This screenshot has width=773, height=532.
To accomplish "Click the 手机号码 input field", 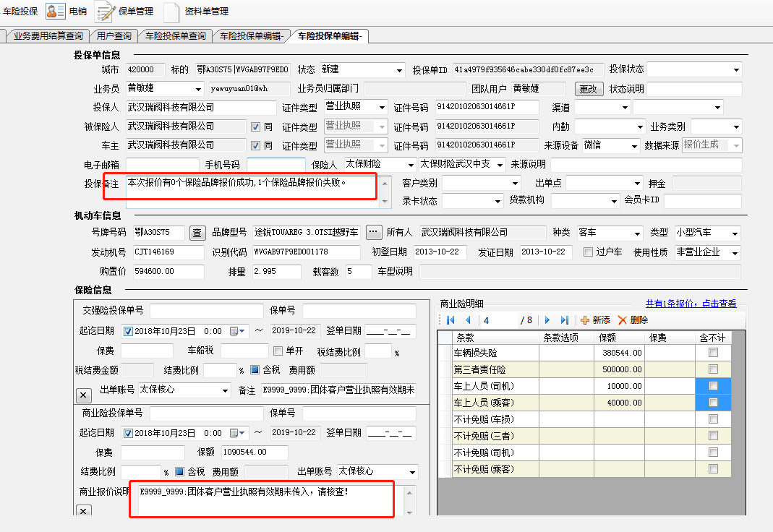I will tap(276, 165).
